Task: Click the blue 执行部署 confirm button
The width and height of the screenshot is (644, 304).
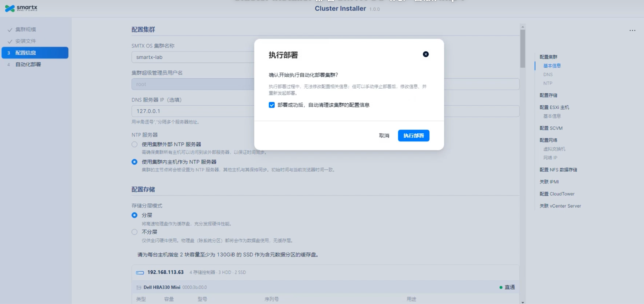Action: point(413,135)
